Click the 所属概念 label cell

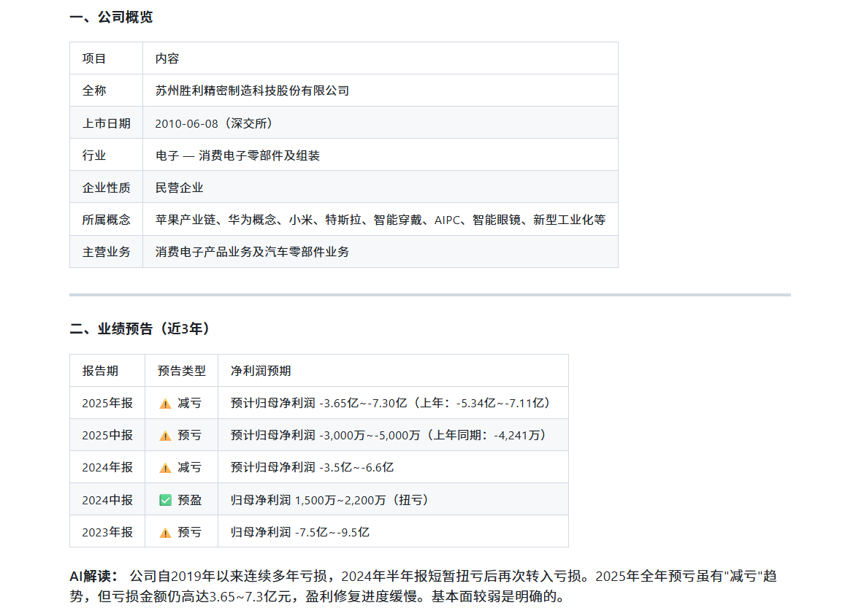[106, 219]
